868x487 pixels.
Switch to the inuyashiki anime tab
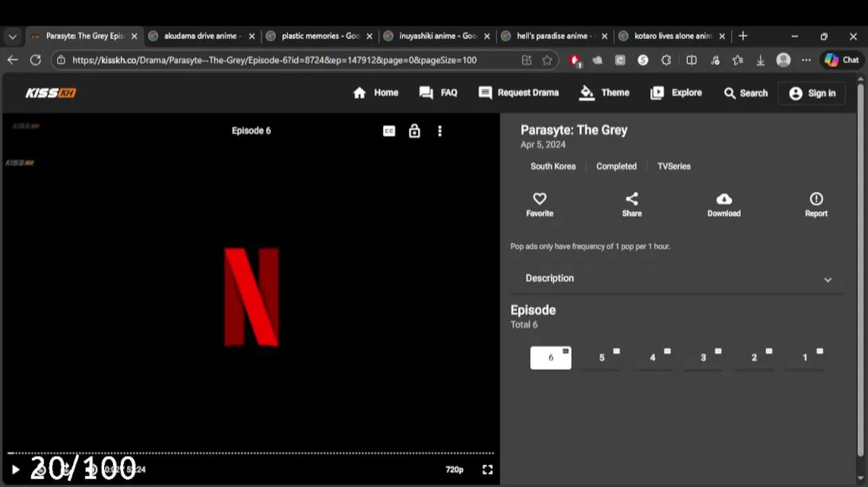pos(437,37)
